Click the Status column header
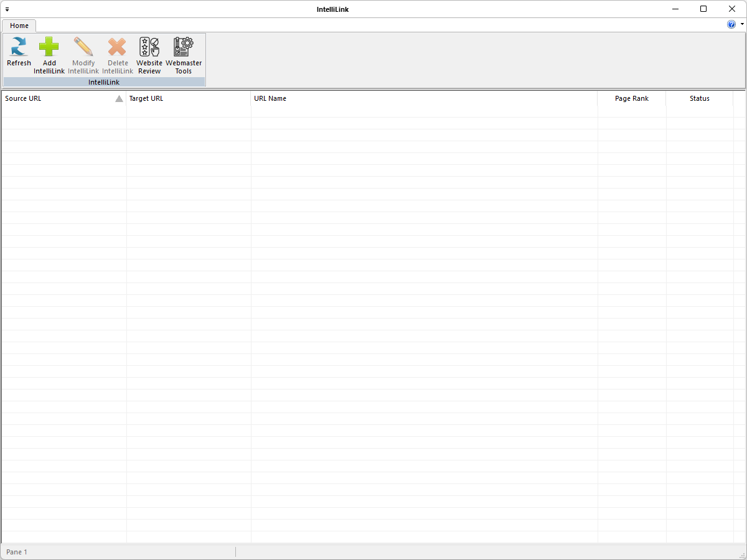 click(699, 98)
